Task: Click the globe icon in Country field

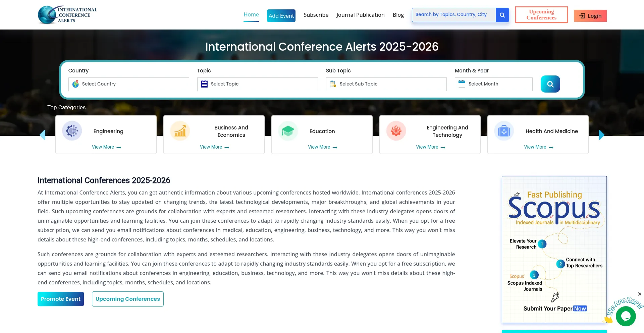Action: [x=75, y=84]
